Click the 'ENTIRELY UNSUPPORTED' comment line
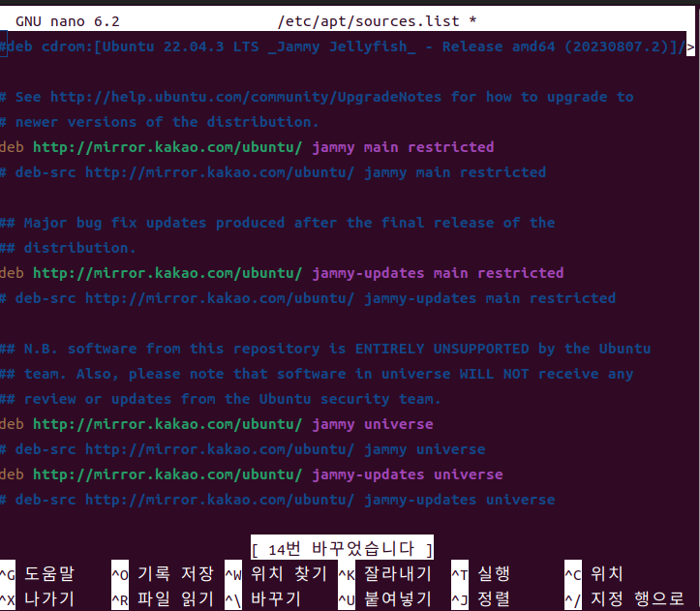Viewport: 700px width, 611px height. pyautogui.click(x=325, y=349)
